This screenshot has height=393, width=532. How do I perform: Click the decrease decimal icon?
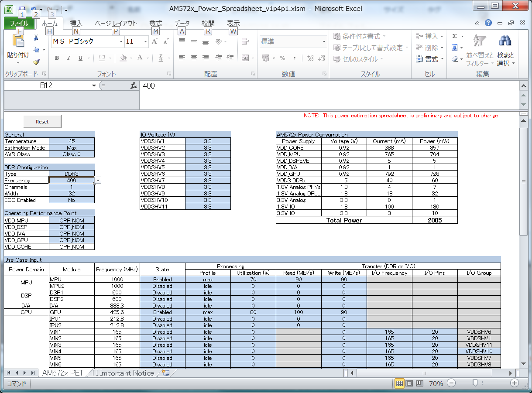tap(322, 58)
